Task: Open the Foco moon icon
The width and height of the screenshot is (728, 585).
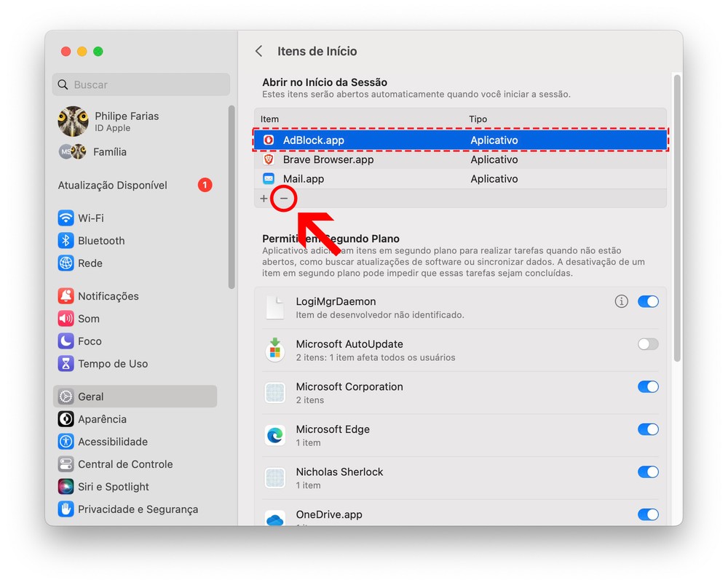Action: [66, 341]
